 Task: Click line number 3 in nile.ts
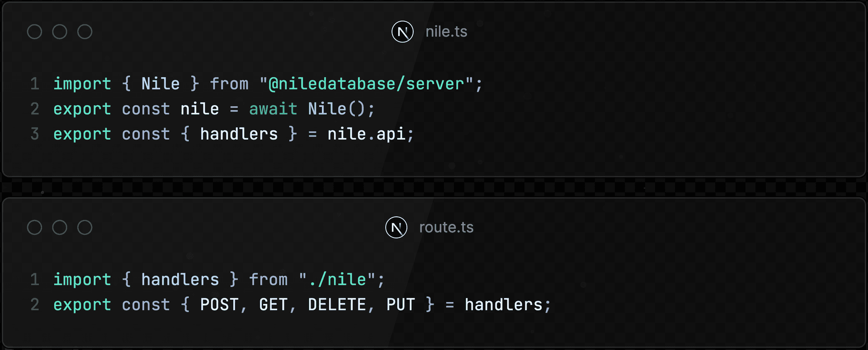coord(35,134)
